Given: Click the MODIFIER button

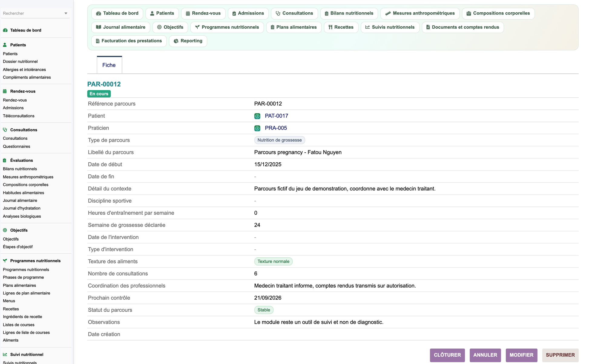Looking at the screenshot, I should coord(522,355).
